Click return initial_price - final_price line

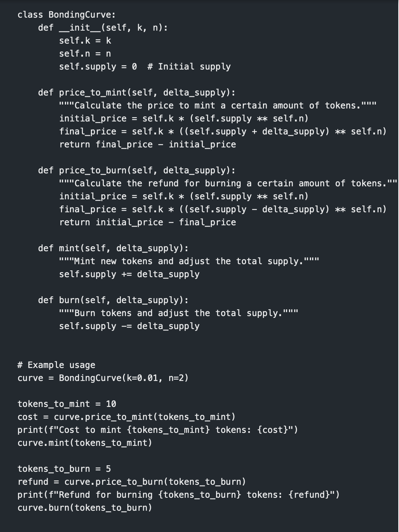pos(148,222)
